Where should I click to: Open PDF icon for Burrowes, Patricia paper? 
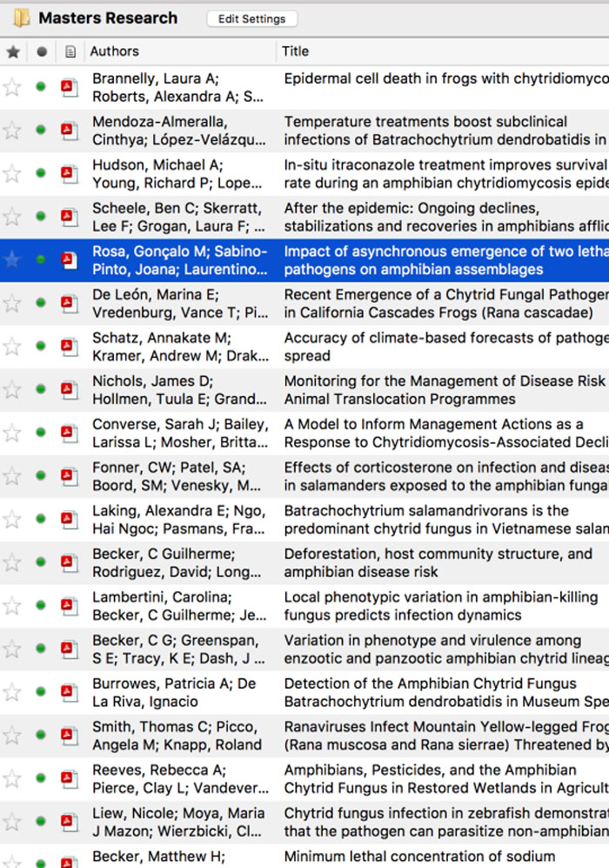point(69,693)
